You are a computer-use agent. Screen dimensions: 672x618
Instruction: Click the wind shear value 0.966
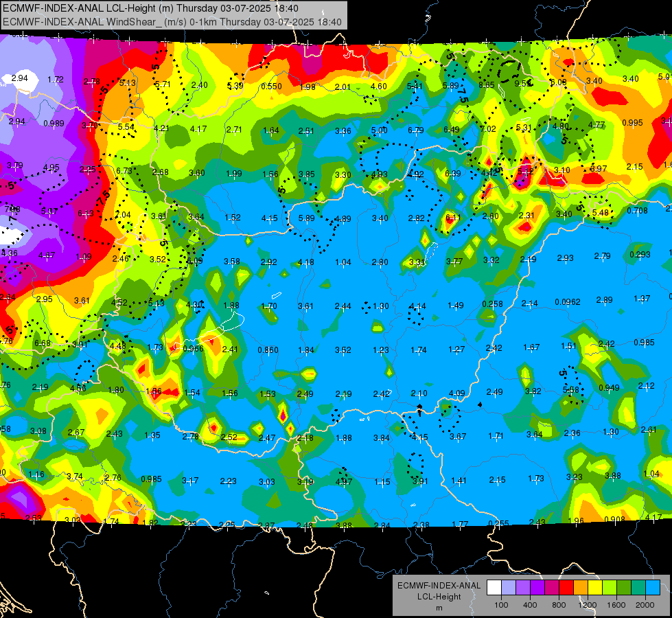pyautogui.click(x=194, y=349)
